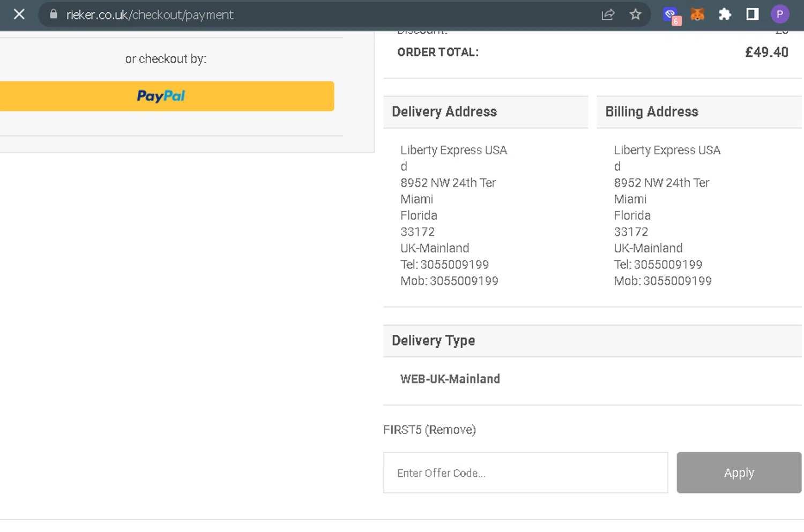Click the Enter Offer Code field
Screen dimensions: 804x532
coord(526,473)
